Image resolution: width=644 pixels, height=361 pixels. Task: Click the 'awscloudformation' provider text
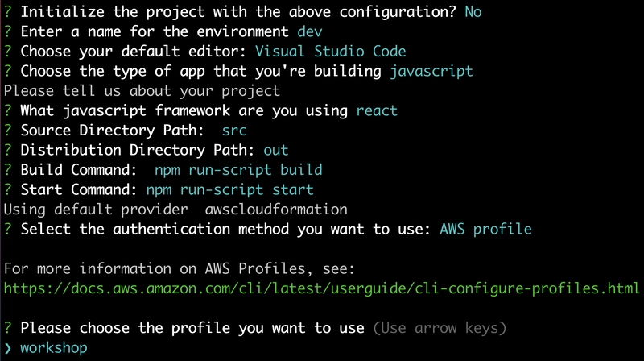click(x=276, y=210)
